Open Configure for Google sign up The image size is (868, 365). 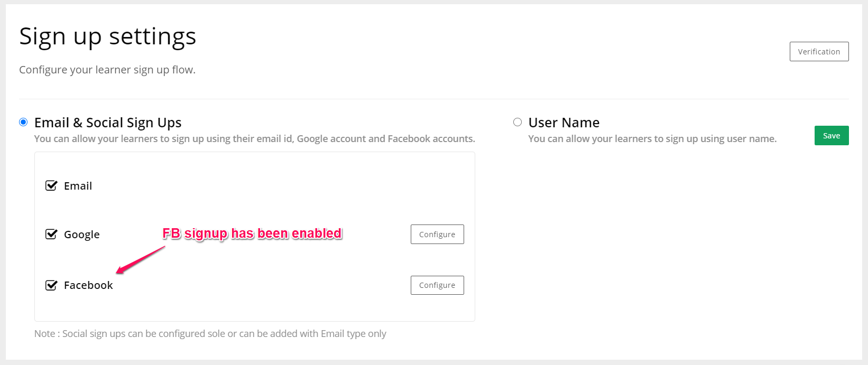pos(437,234)
